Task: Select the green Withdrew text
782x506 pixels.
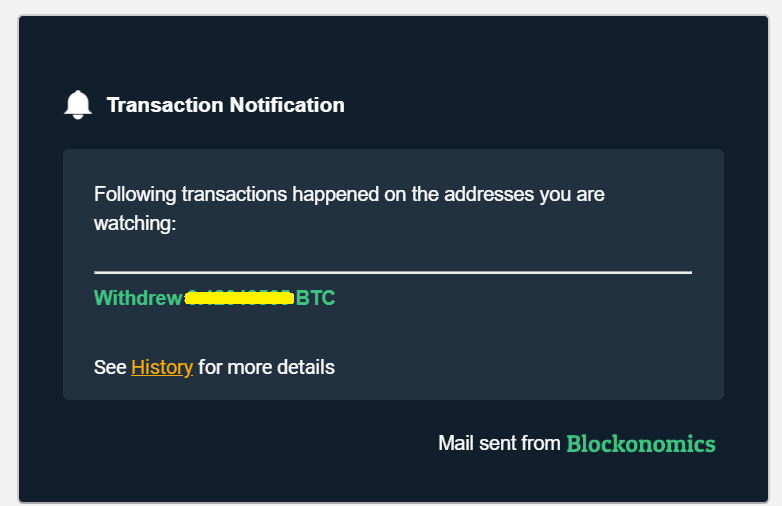Action: (139, 298)
